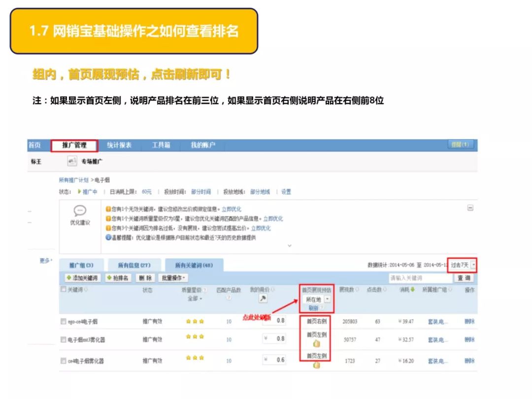Click the 优化建议 speech bubble icon
Image resolution: width=532 pixels, height=399 pixels.
(80, 209)
